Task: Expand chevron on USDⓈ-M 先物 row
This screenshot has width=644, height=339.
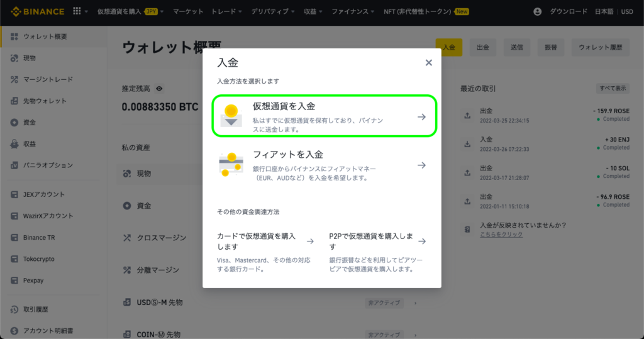Action: (415, 303)
